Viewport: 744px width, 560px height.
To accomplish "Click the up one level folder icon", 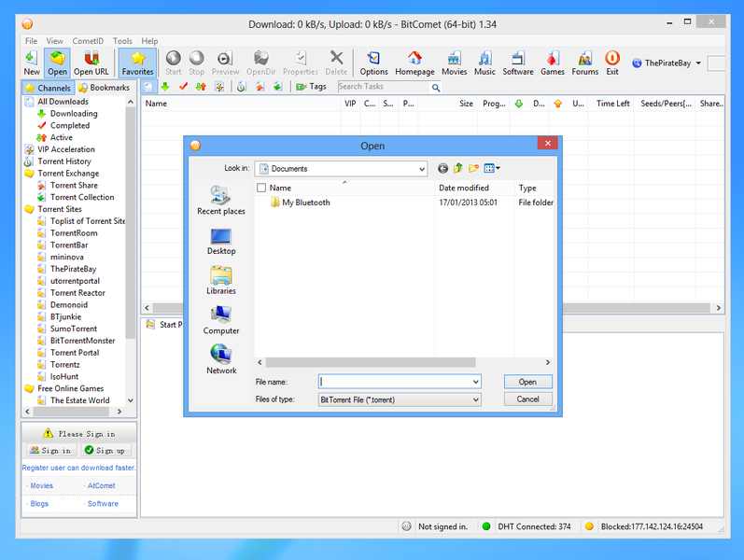I will [x=458, y=169].
